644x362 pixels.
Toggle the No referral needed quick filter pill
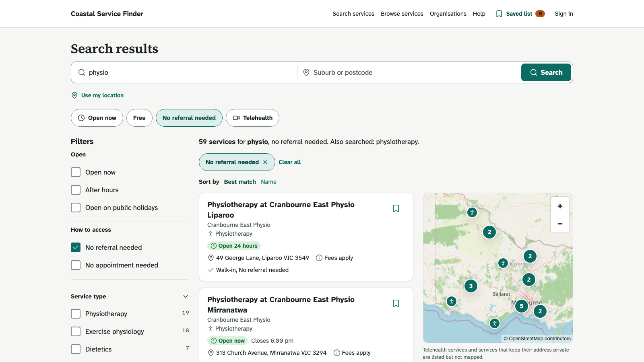click(189, 118)
